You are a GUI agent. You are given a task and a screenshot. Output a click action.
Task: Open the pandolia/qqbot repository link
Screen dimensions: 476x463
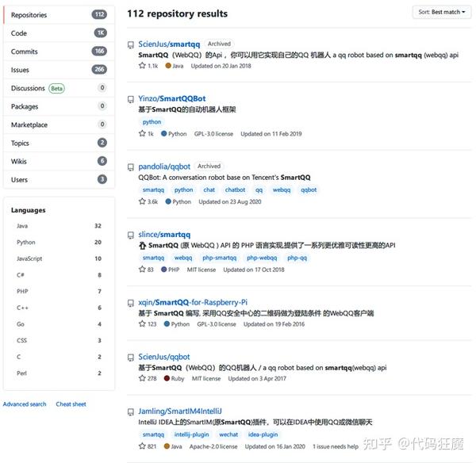click(x=164, y=166)
